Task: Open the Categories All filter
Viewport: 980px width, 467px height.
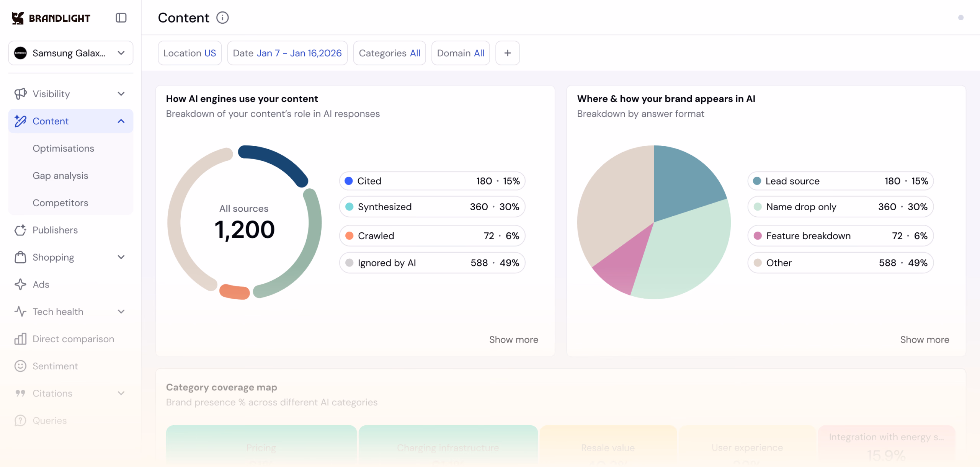Action: (x=390, y=53)
